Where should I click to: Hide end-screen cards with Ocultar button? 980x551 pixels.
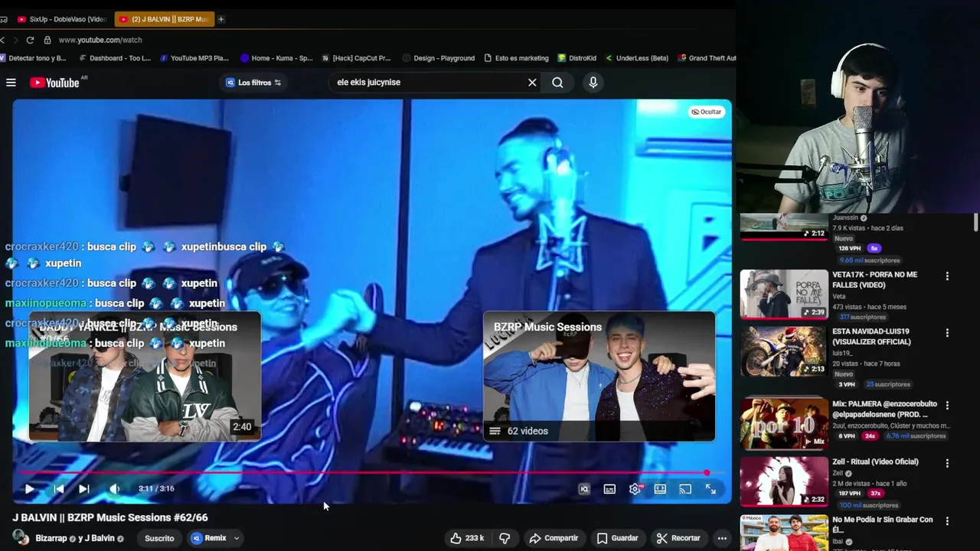(706, 112)
